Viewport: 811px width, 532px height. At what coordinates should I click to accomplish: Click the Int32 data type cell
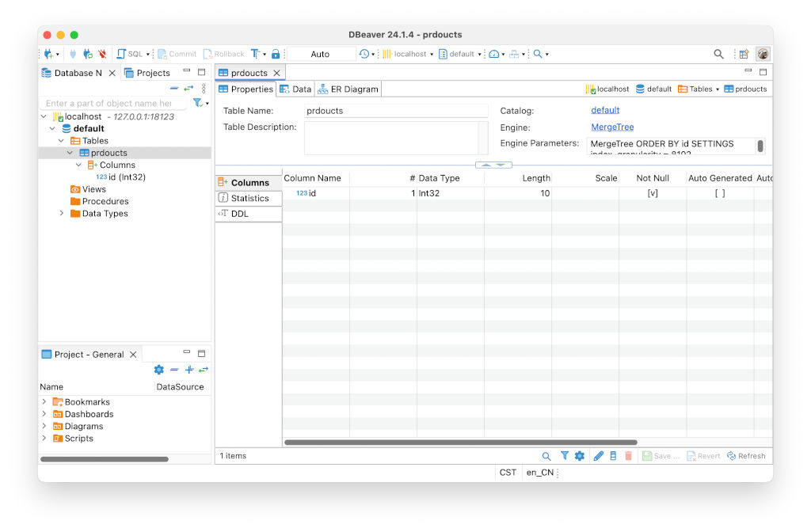tap(451, 193)
